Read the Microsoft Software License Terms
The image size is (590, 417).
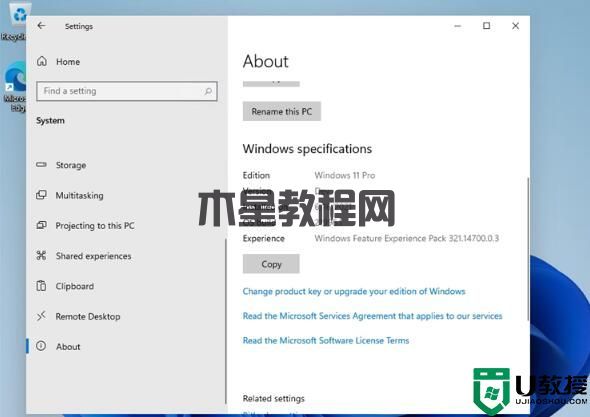(x=326, y=341)
